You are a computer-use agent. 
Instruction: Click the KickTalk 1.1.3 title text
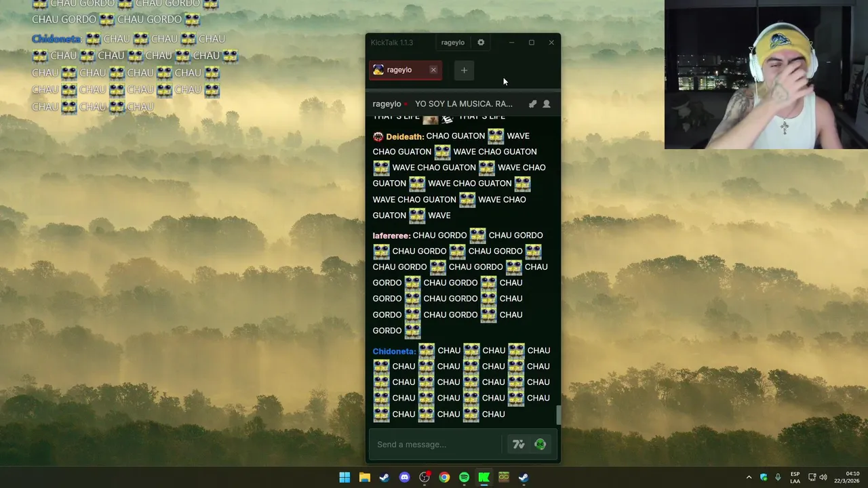tap(392, 42)
